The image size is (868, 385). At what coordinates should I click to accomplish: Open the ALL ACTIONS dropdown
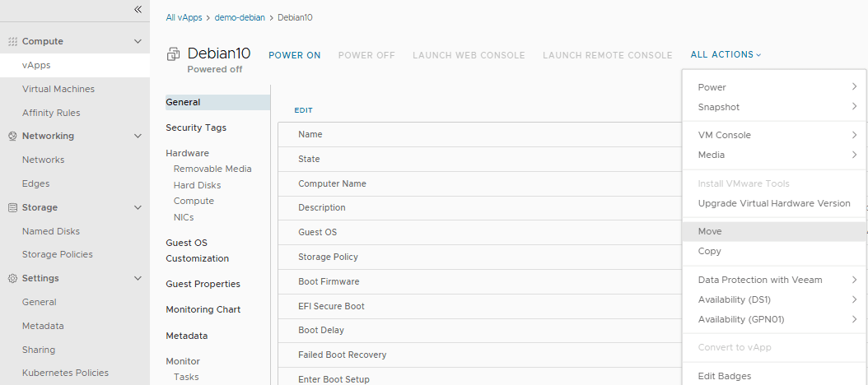(x=726, y=55)
